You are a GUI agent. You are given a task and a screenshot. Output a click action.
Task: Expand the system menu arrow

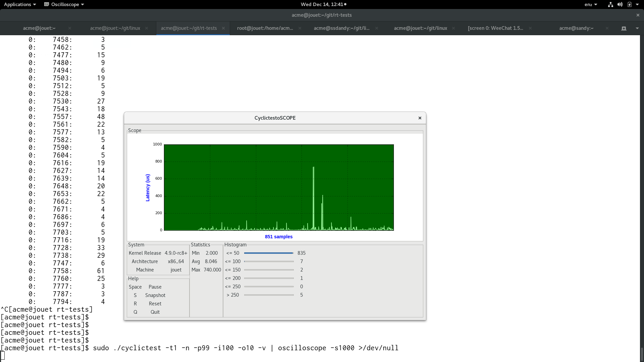(637, 4)
